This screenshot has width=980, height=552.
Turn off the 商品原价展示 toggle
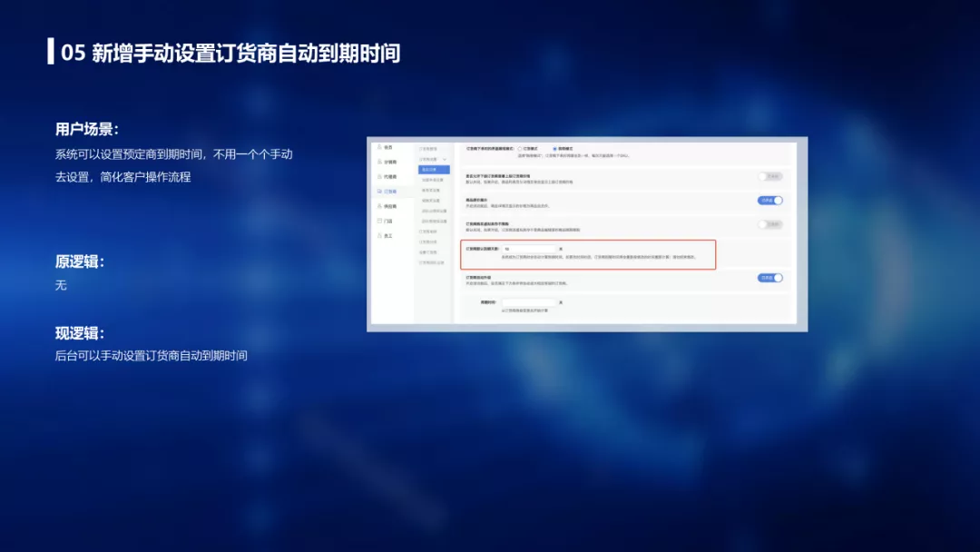(770, 201)
